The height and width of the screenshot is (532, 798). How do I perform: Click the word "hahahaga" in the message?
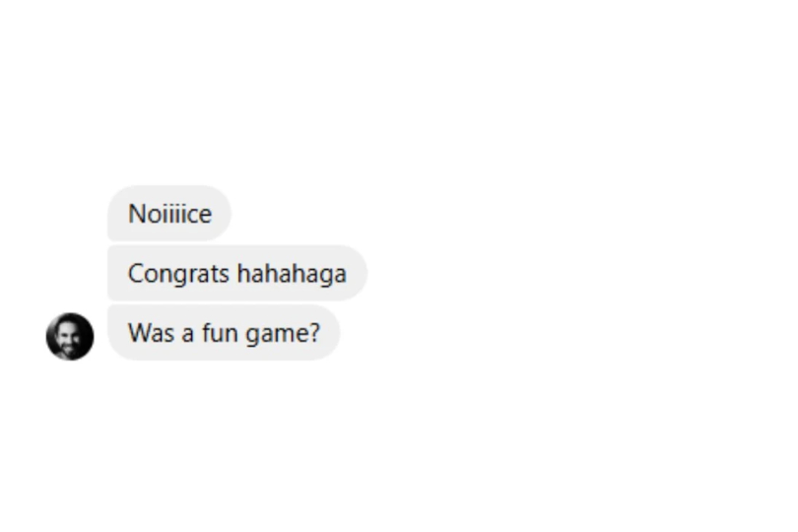[x=293, y=274]
